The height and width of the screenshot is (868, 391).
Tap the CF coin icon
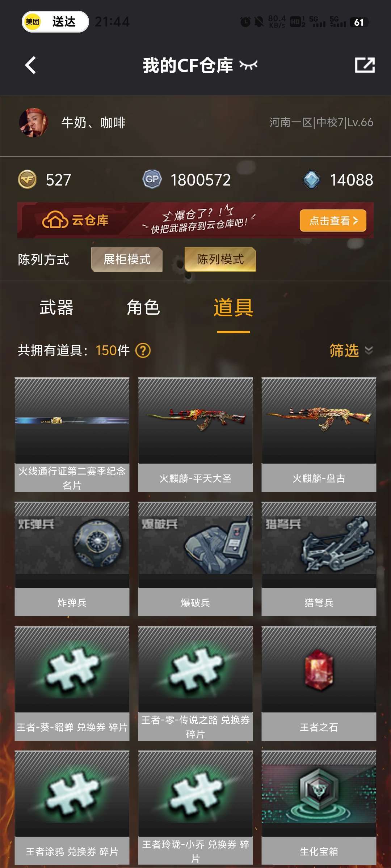(27, 179)
